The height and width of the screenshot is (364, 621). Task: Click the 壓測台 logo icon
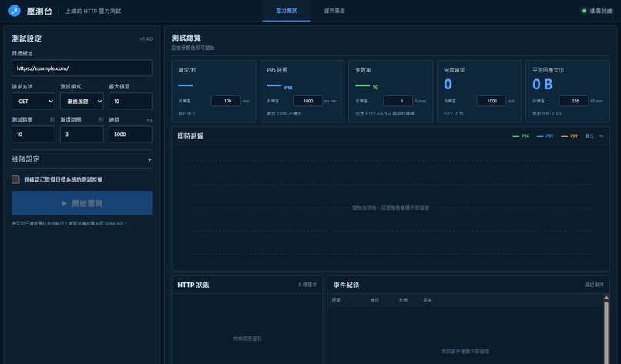[x=15, y=11]
